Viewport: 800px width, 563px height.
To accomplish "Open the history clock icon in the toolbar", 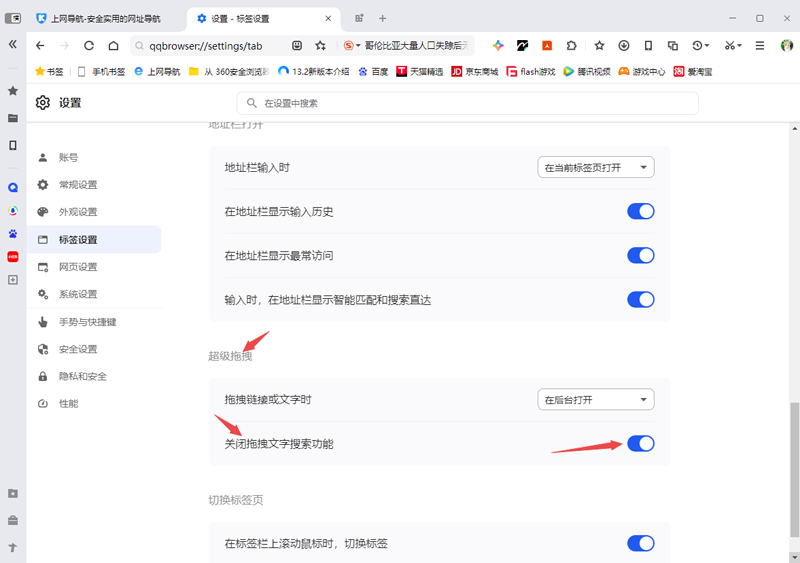I will coord(701,46).
